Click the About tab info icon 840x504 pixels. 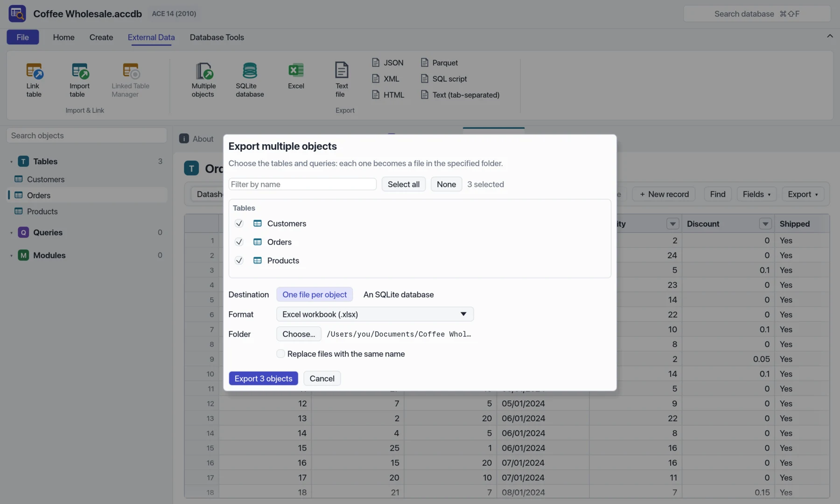(x=184, y=139)
